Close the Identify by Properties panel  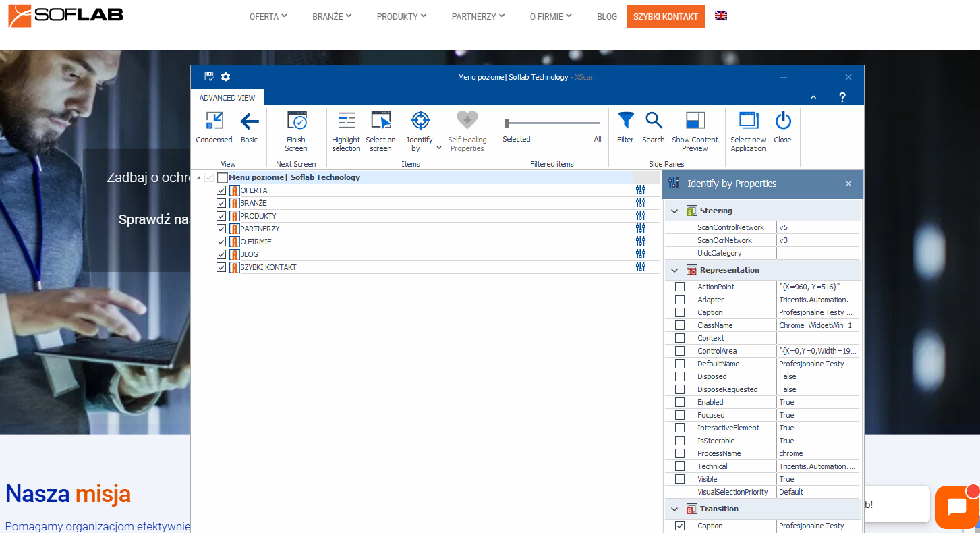tap(848, 184)
